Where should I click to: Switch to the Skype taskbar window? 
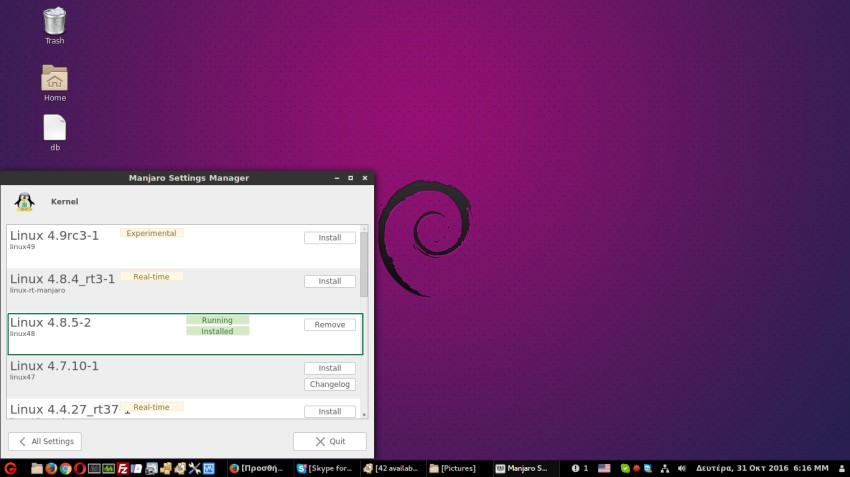pos(323,468)
